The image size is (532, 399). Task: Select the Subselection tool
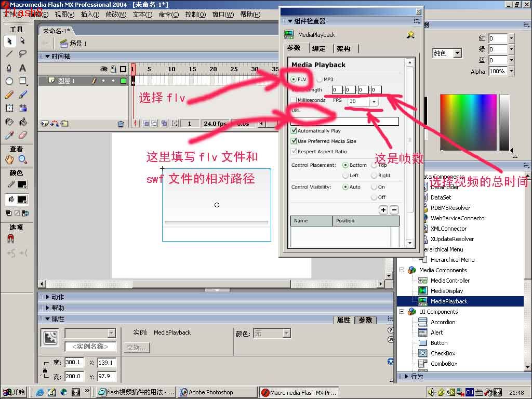point(23,41)
